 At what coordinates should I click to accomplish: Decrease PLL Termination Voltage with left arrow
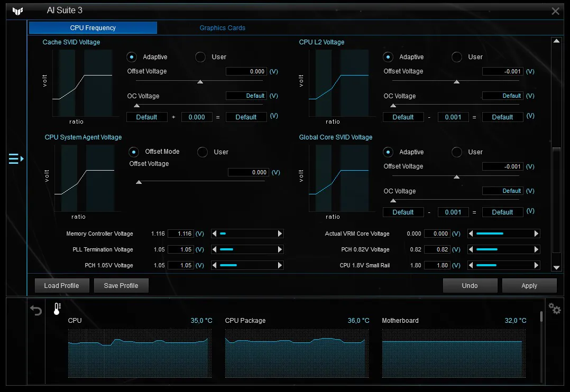(214, 249)
